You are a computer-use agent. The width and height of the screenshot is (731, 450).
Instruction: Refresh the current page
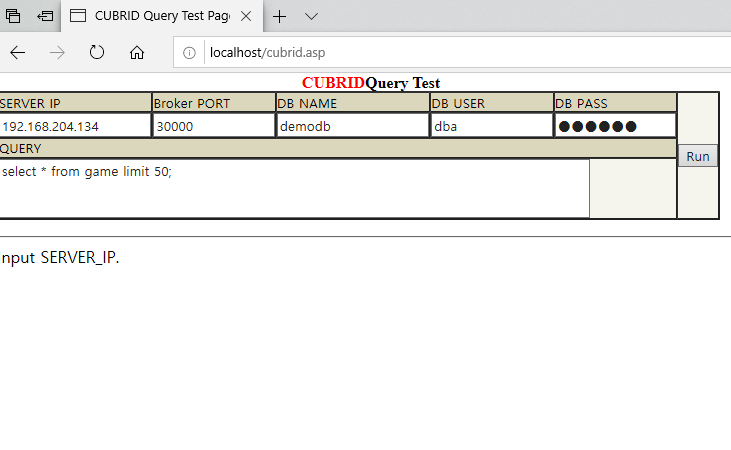(97, 53)
